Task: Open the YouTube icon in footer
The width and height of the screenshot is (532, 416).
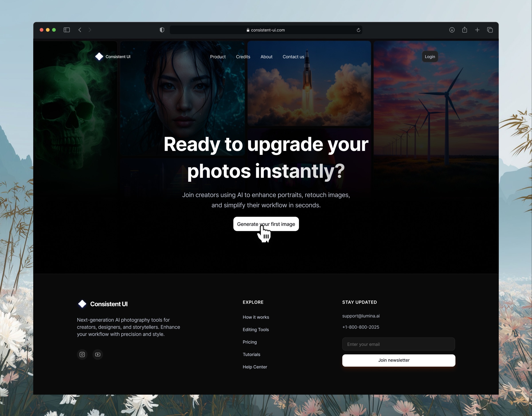Action: pyautogui.click(x=98, y=354)
